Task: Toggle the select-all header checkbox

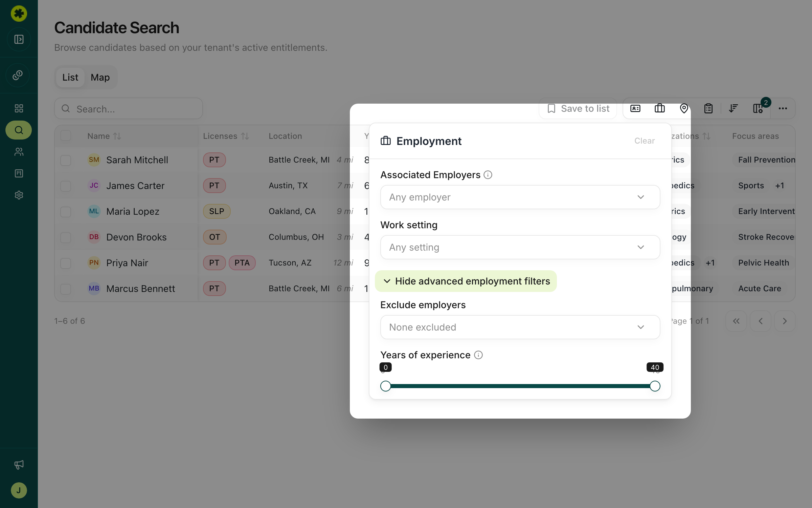Action: 66,136
